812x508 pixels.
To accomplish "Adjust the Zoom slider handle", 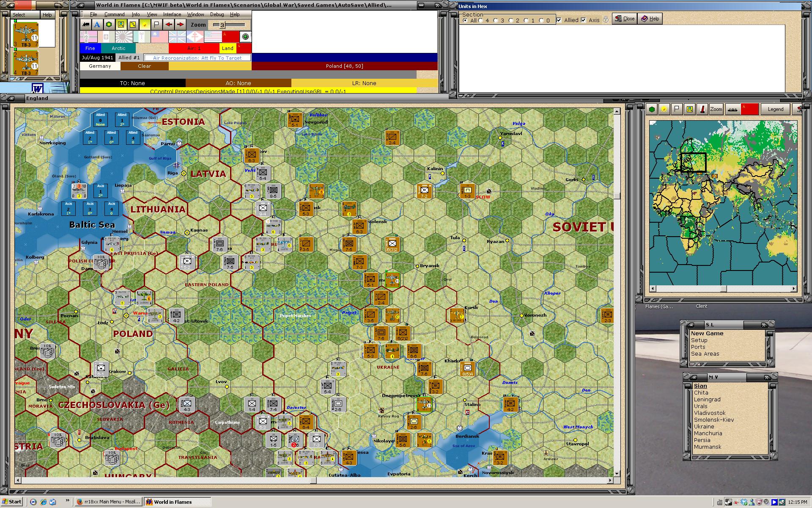I will (222, 25).
